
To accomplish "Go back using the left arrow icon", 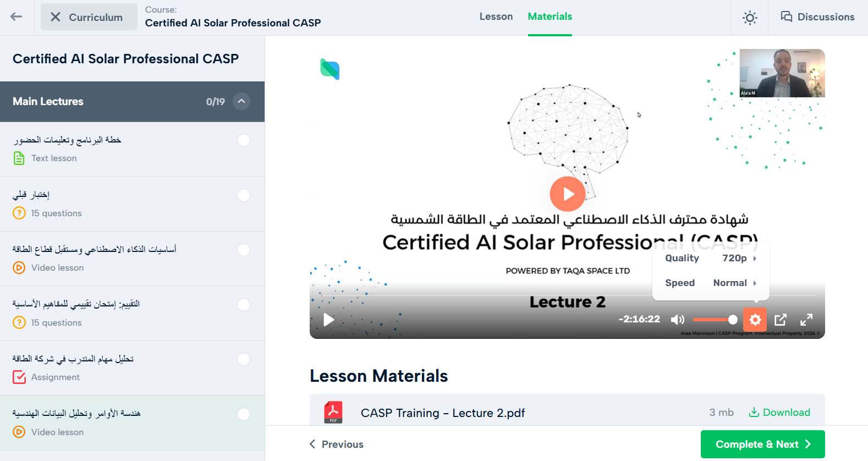I will (17, 17).
